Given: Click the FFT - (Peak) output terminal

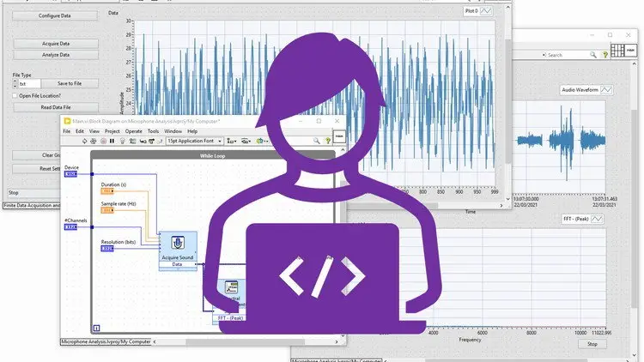Looking at the screenshot, I should (230, 318).
